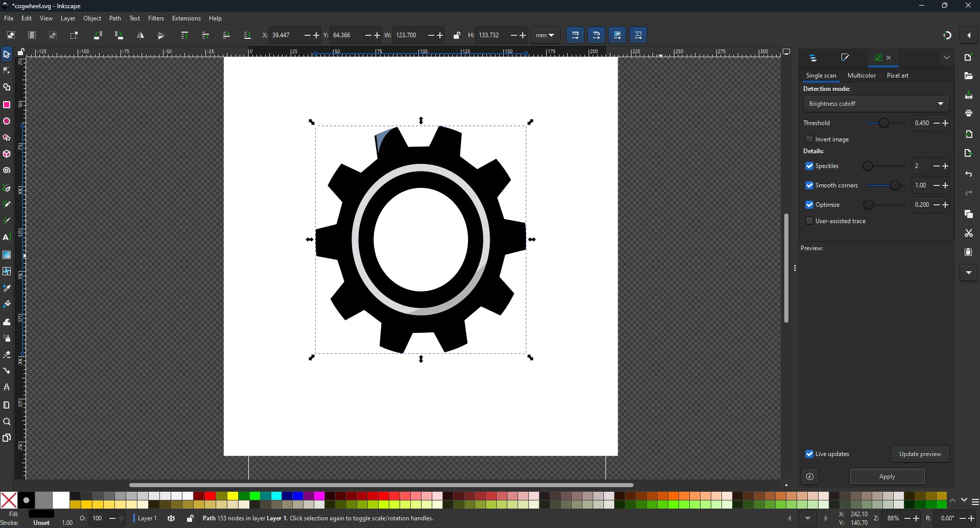Select the Measure tool
Image resolution: width=980 pixels, height=528 pixels.
pyautogui.click(x=7, y=405)
